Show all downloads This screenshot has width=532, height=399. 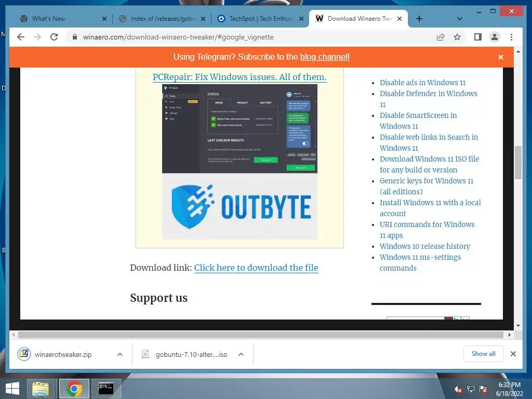coord(484,354)
